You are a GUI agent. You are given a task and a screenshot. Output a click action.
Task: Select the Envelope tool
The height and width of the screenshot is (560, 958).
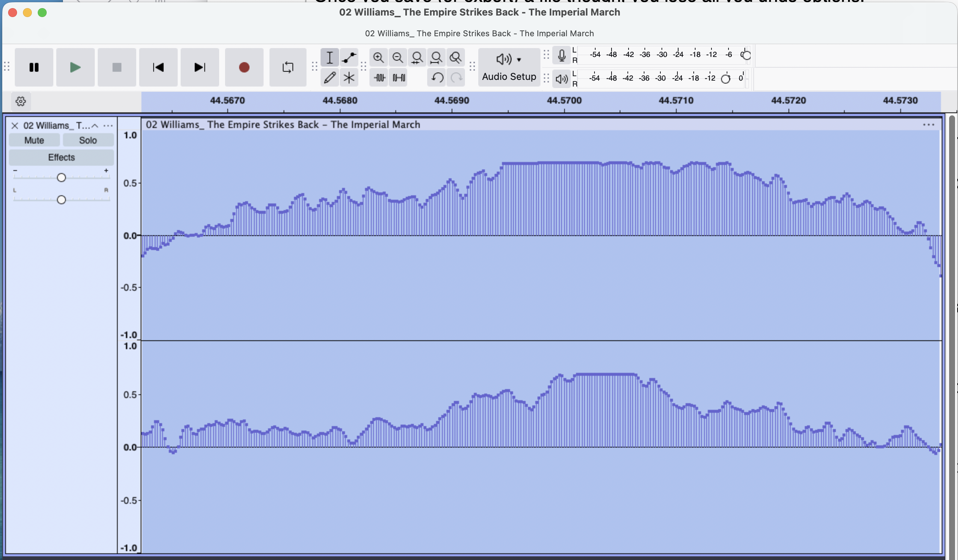point(349,58)
